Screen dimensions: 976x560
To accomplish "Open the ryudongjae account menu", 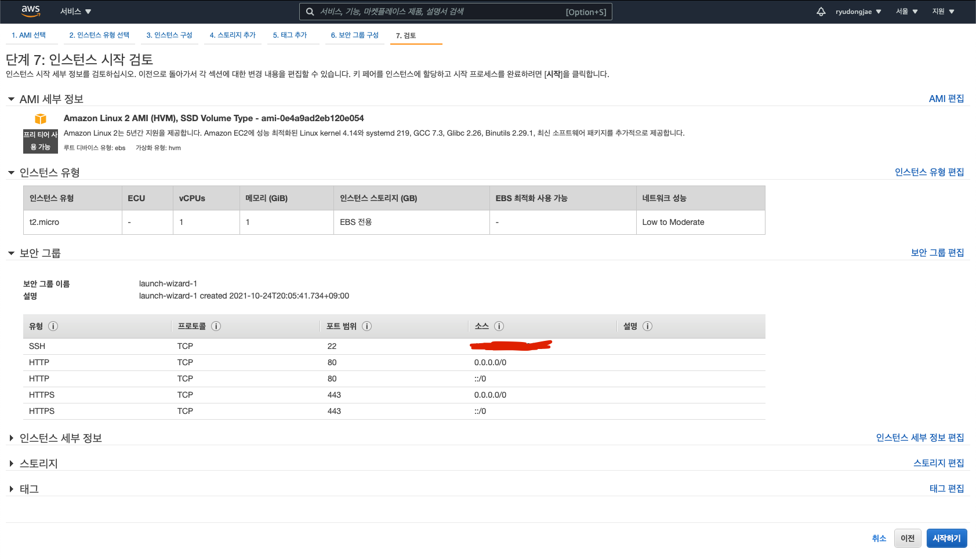I will [x=858, y=12].
